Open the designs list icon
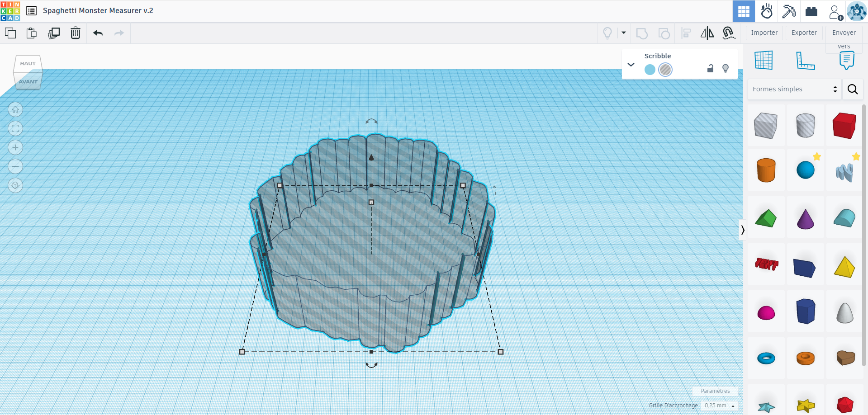The height and width of the screenshot is (415, 868). click(32, 11)
